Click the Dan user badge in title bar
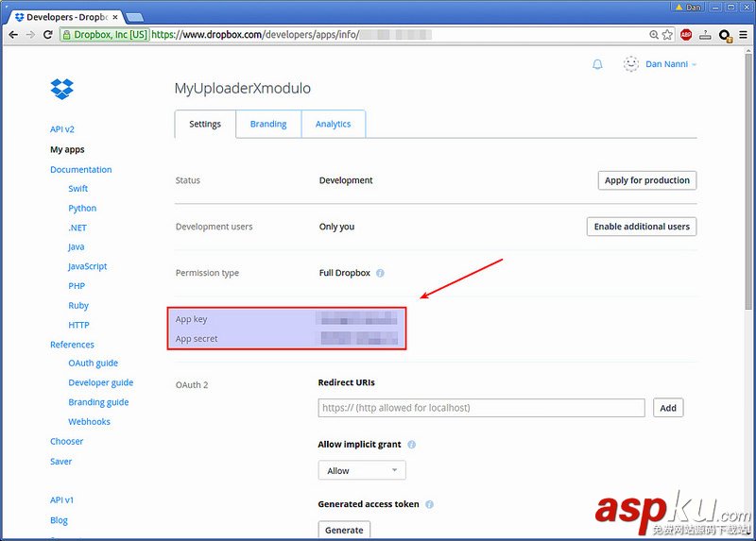 click(x=689, y=7)
